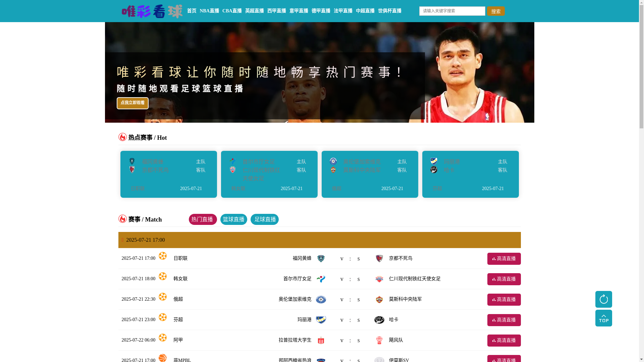
Task: Click the basketball icon beside 菲MPBL
Action: [163, 358]
